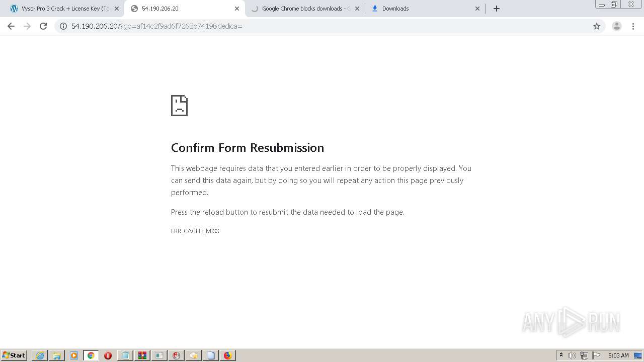Click the 5:03 AM clock

[618, 355]
